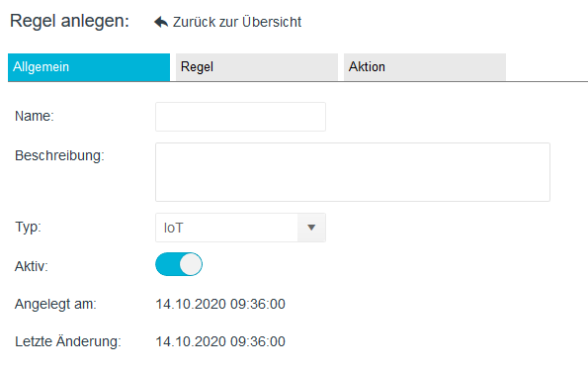Click the Beschreibung: label
The height and width of the screenshot is (373, 588).
pos(59,155)
